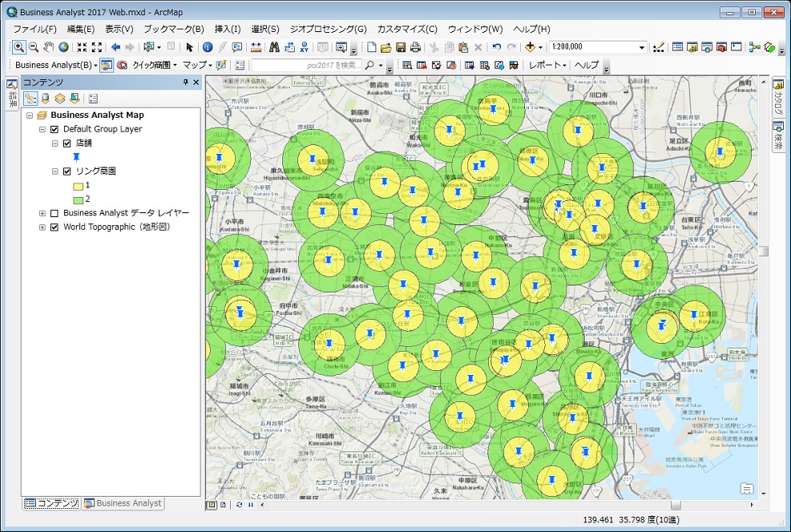Open a map document with the folder icon
The image size is (791, 532).
(x=386, y=47)
